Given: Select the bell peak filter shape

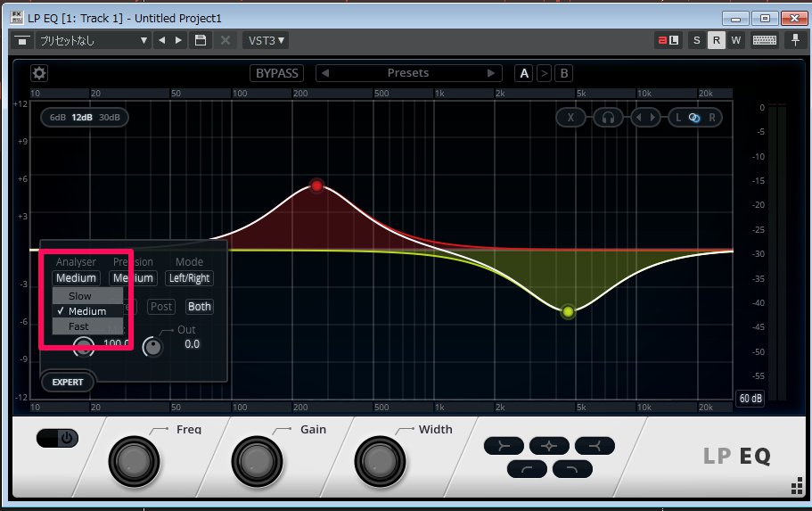Looking at the screenshot, I should [x=549, y=446].
